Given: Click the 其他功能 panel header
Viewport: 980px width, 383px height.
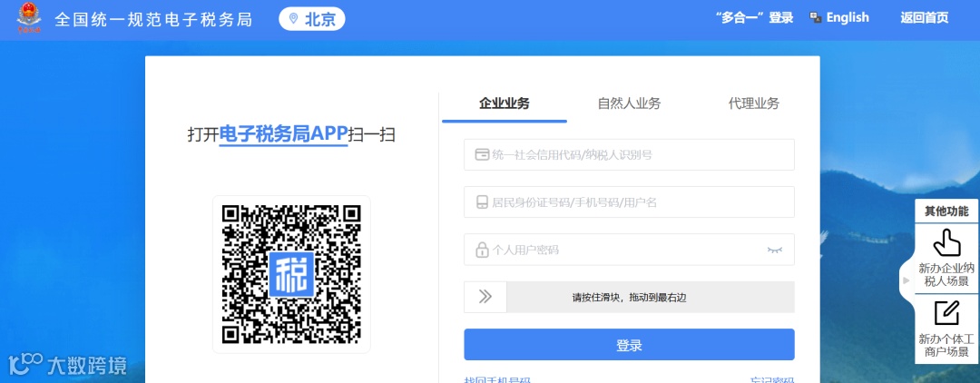Looking at the screenshot, I should tap(946, 211).
